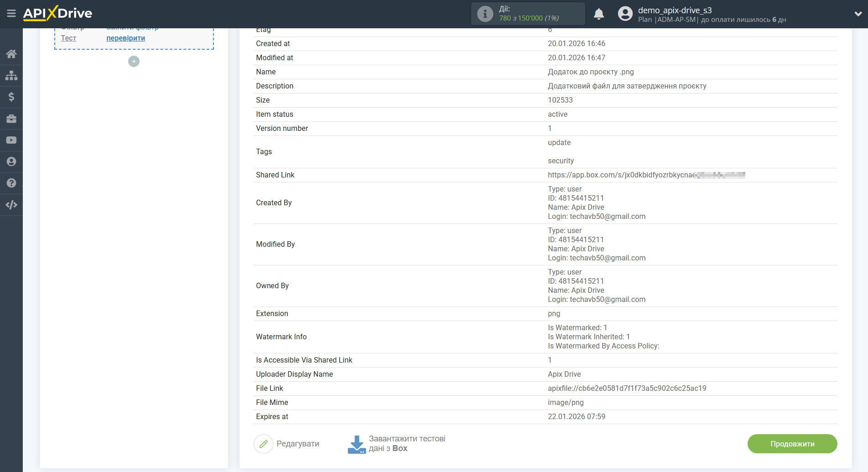Click the demo_apix-drive_s3 user avatar

coord(625,14)
